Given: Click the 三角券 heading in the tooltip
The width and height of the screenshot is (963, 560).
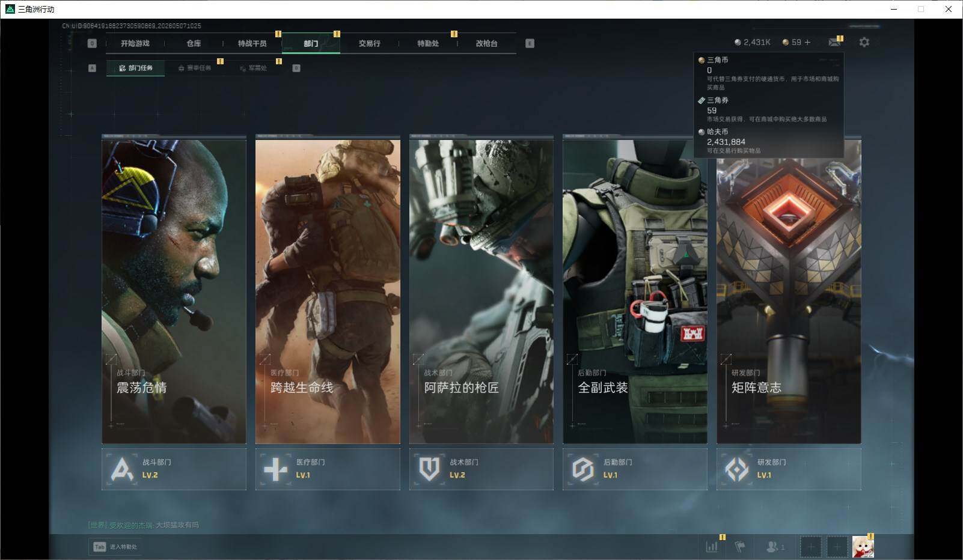Looking at the screenshot, I should pyautogui.click(x=718, y=100).
